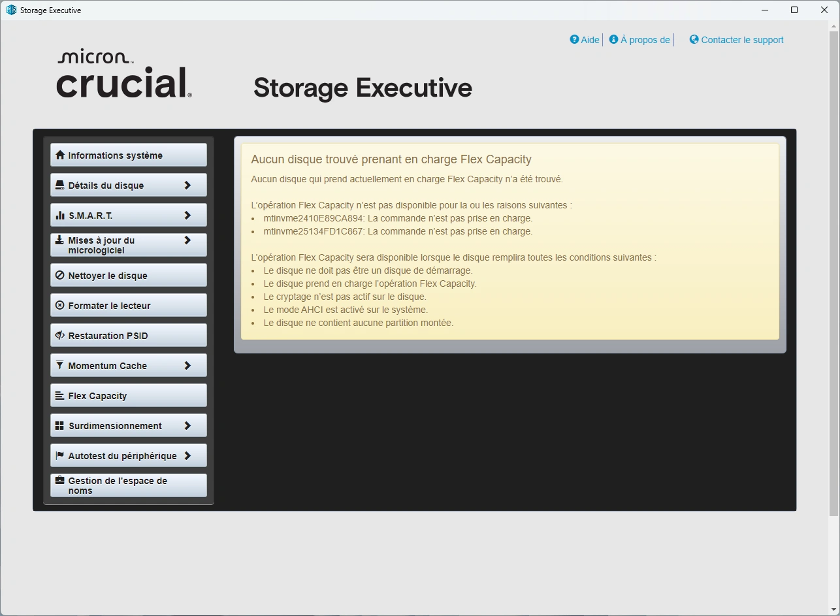Expand the Surdimensionnement chevron
Image resolution: width=840 pixels, height=616 pixels.
point(187,425)
